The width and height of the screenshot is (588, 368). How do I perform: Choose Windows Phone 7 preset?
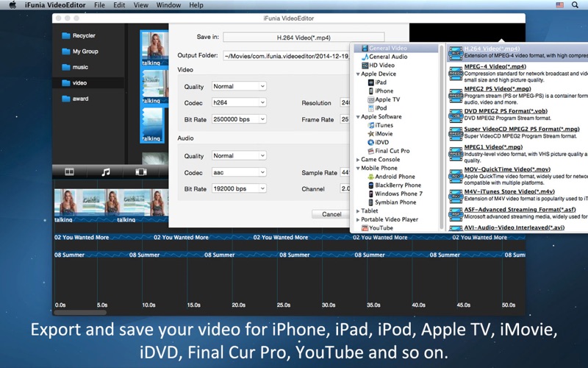coord(395,194)
